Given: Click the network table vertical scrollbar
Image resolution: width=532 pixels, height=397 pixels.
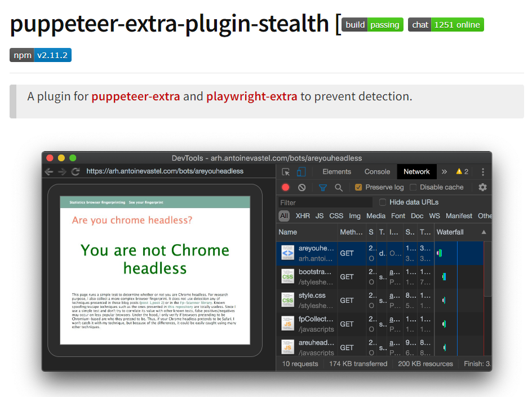Looking at the screenshot, I should pyautogui.click(x=487, y=268).
